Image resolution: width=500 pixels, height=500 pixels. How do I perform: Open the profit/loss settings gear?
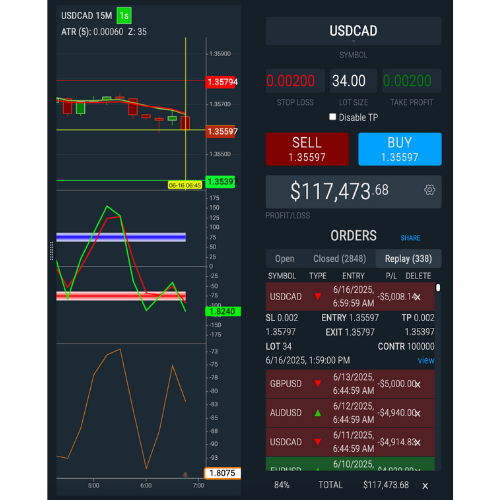429,190
